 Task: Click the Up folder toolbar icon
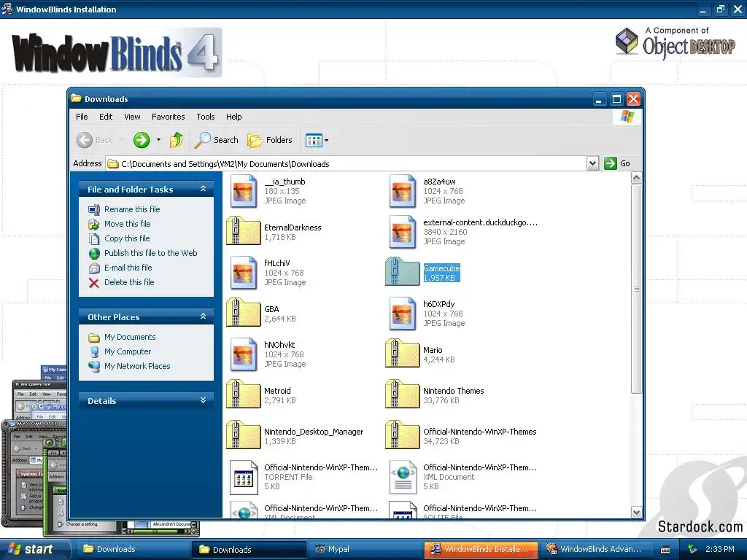point(177,140)
